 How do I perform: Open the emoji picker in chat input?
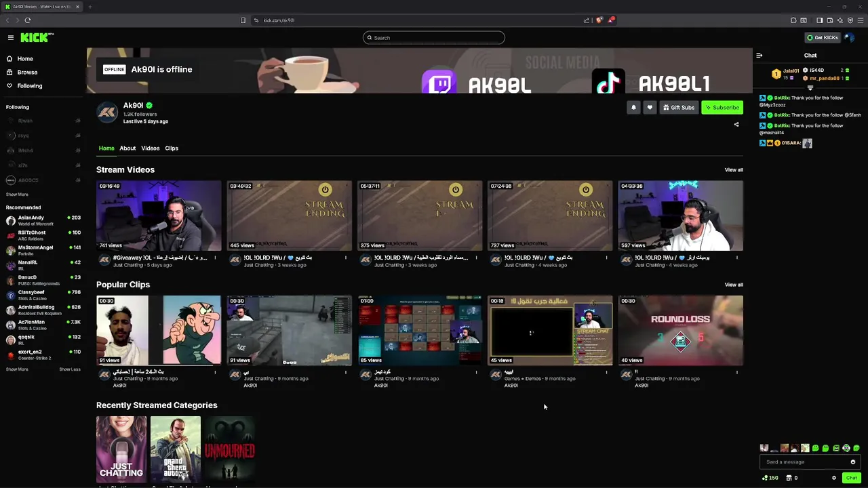tap(853, 462)
